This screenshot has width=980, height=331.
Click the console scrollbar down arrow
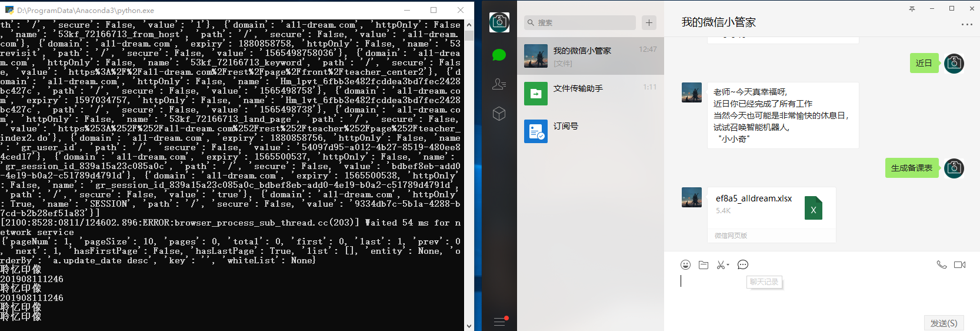tap(469, 326)
